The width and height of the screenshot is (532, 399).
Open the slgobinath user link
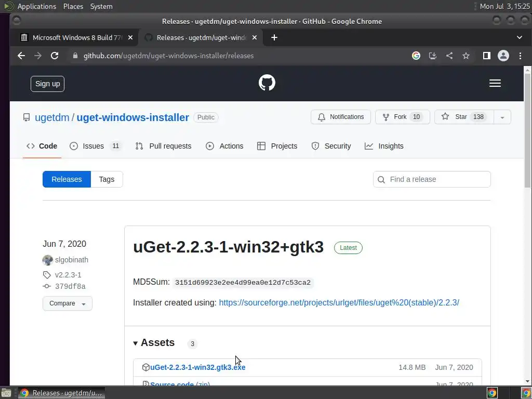(72, 260)
